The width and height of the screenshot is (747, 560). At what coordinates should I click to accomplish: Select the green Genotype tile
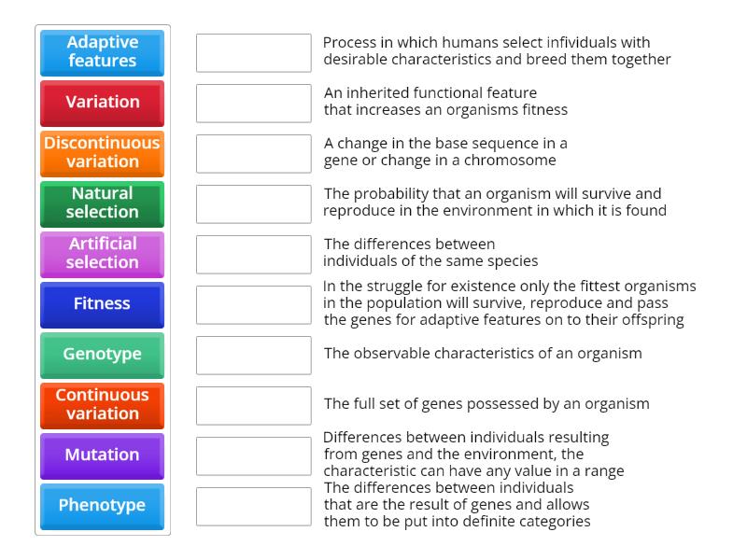point(103,355)
